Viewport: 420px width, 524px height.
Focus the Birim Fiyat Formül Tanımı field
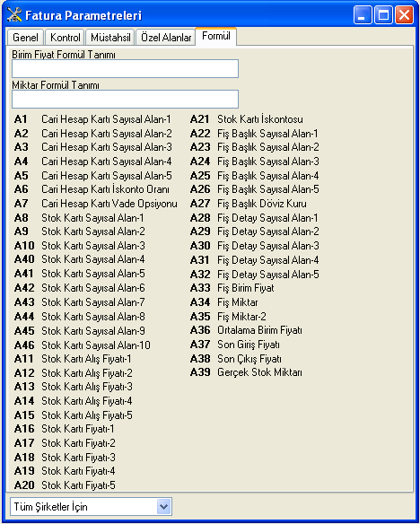click(x=125, y=68)
